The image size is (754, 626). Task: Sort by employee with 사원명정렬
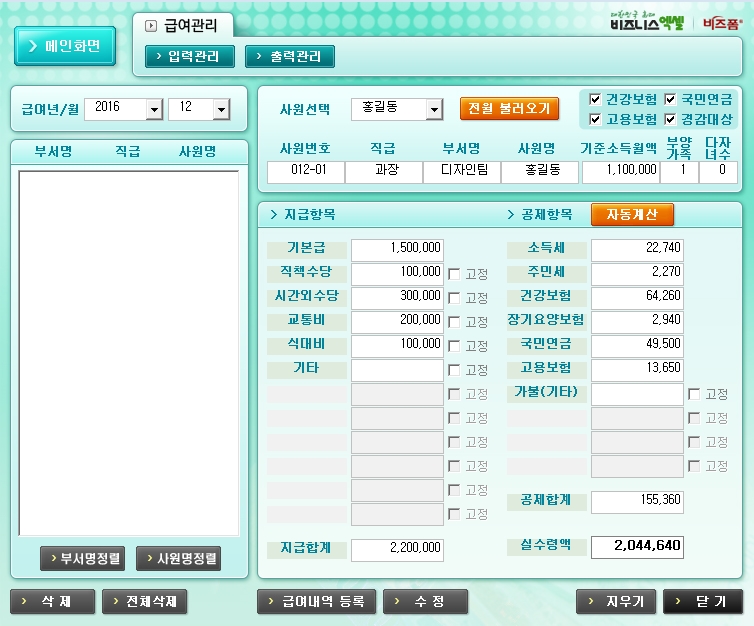(x=178, y=559)
